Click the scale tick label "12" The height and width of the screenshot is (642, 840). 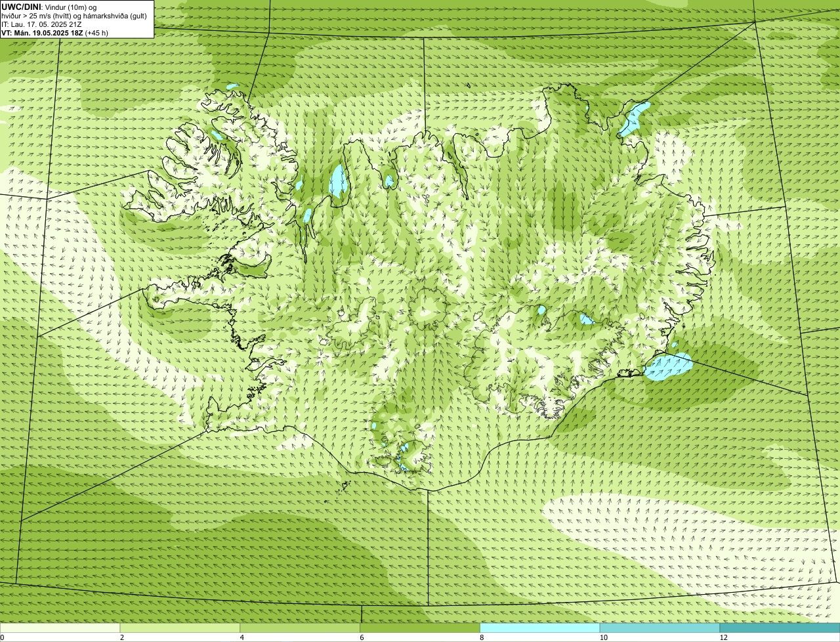point(723,637)
